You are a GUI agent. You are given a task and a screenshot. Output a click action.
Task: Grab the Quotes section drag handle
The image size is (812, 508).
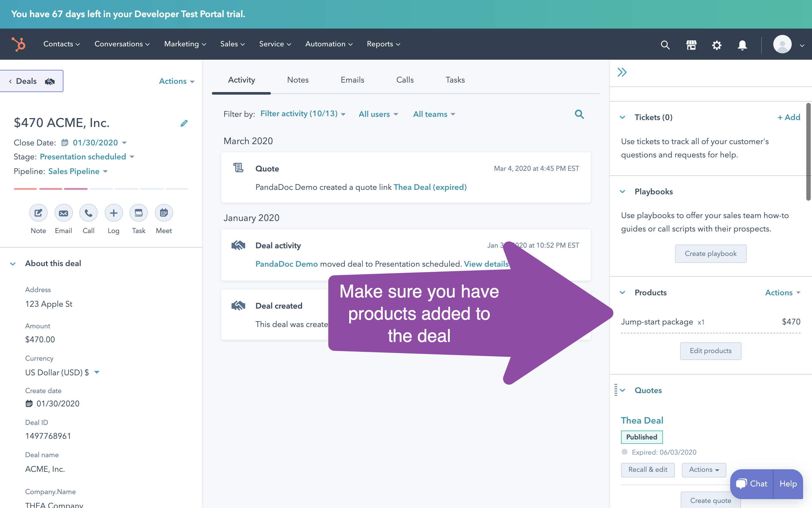coord(616,390)
